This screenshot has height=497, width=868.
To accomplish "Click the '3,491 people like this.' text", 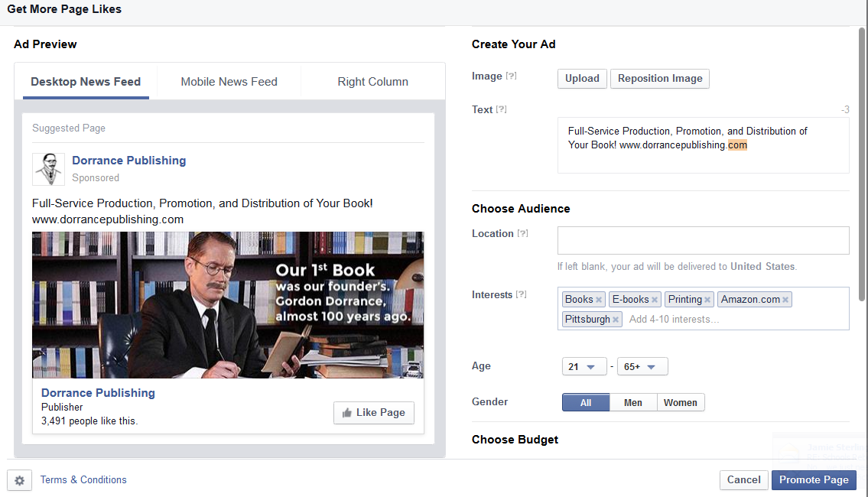I will click(89, 421).
